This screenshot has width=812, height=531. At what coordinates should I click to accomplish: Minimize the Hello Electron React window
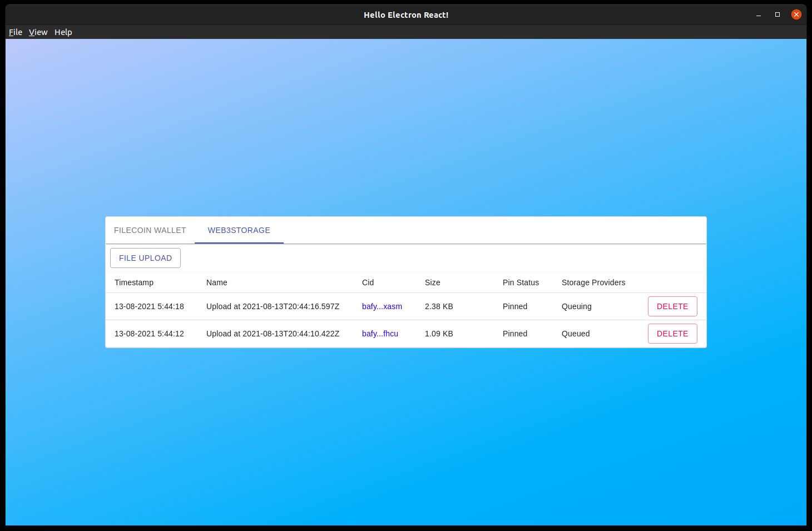[759, 15]
